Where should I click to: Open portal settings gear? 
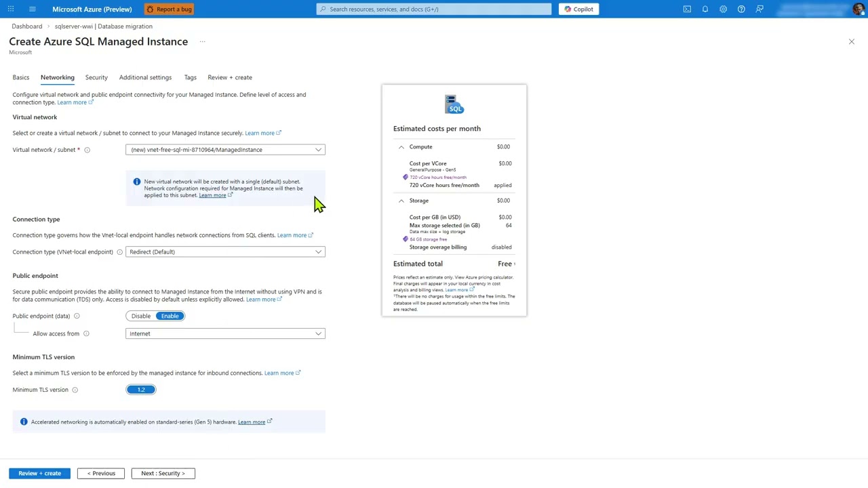(724, 9)
